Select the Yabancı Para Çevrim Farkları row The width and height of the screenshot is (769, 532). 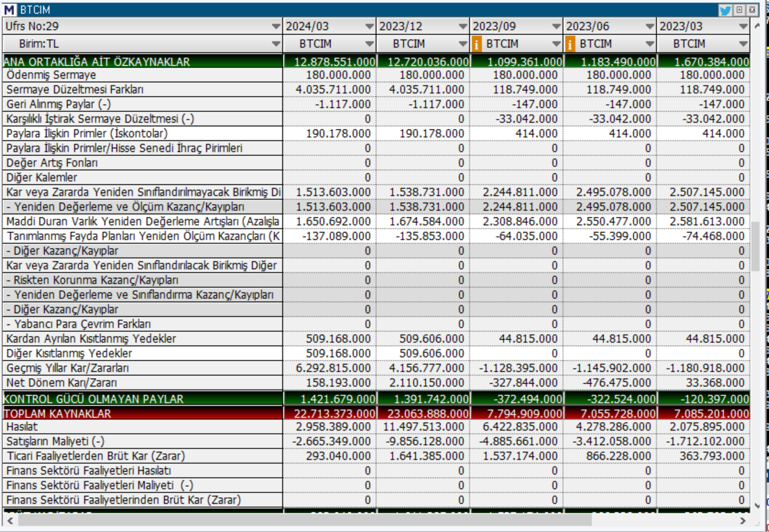point(143,324)
